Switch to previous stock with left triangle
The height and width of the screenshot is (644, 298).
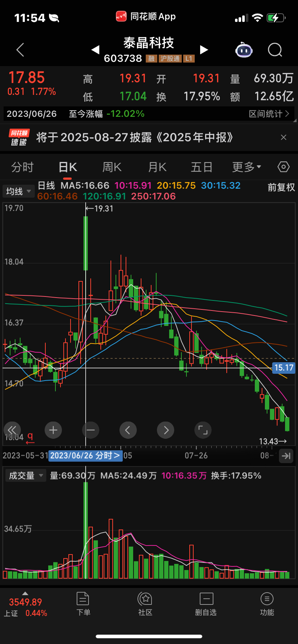[95, 50]
